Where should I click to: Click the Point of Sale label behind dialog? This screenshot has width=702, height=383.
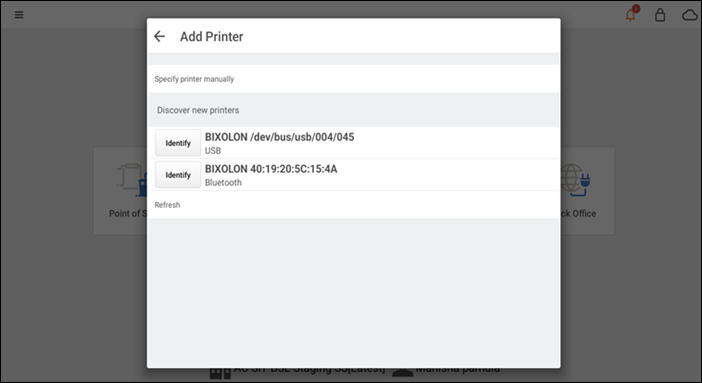pyautogui.click(x=128, y=214)
